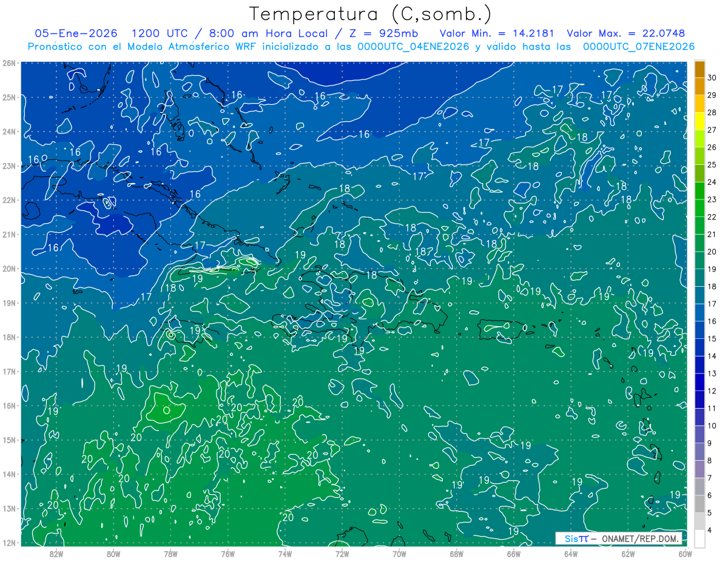Click the colorbar label "24"
The image size is (728, 562).
(x=712, y=182)
